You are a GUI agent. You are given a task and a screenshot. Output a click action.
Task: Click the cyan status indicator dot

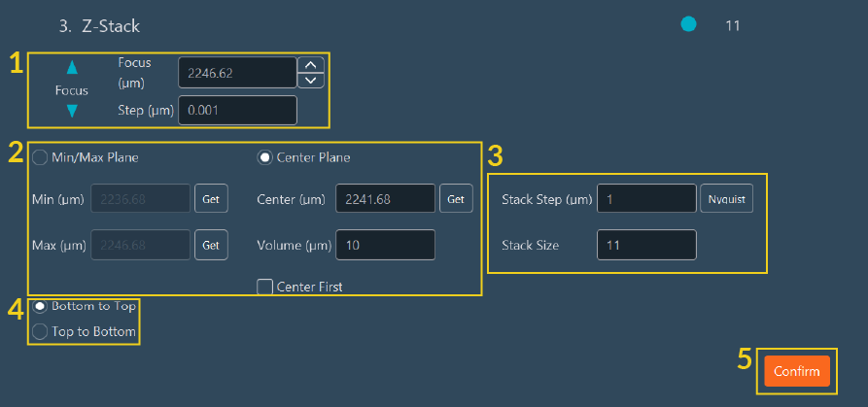[689, 24]
